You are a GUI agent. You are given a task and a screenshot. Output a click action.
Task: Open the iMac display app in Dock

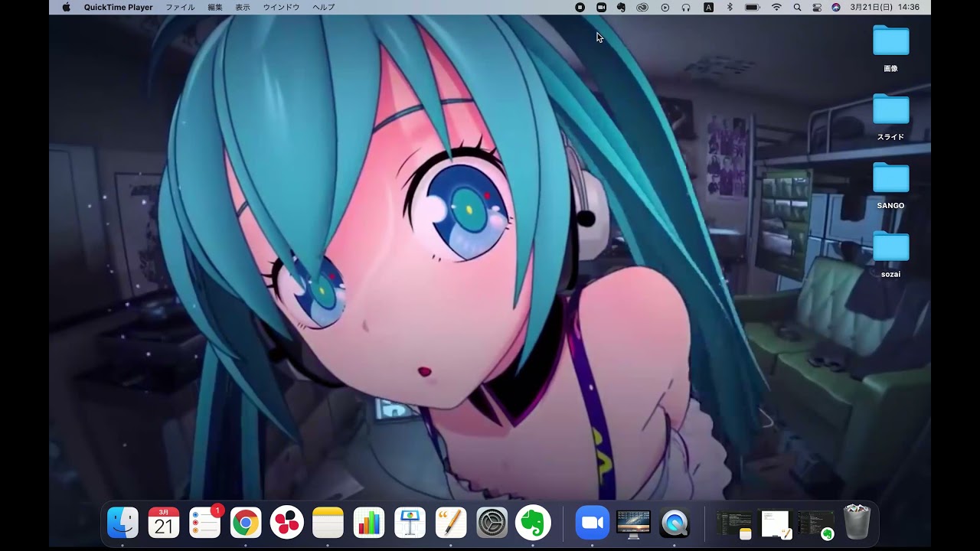(x=633, y=523)
